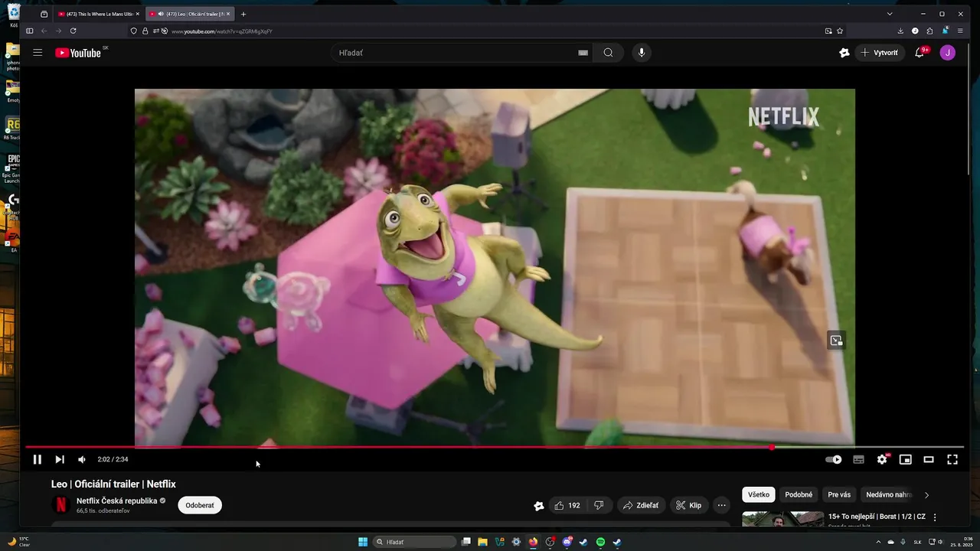Pause the video
The width and height of the screenshot is (980, 551).
tap(37, 459)
